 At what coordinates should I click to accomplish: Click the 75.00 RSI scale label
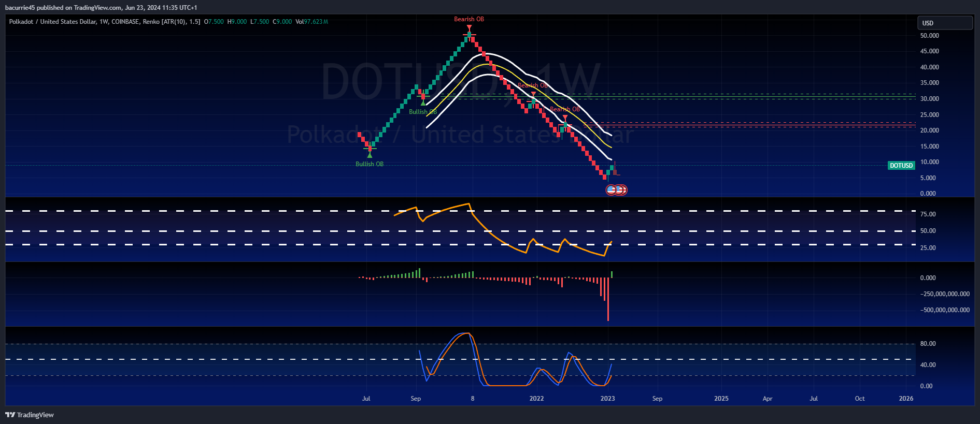[928, 214]
